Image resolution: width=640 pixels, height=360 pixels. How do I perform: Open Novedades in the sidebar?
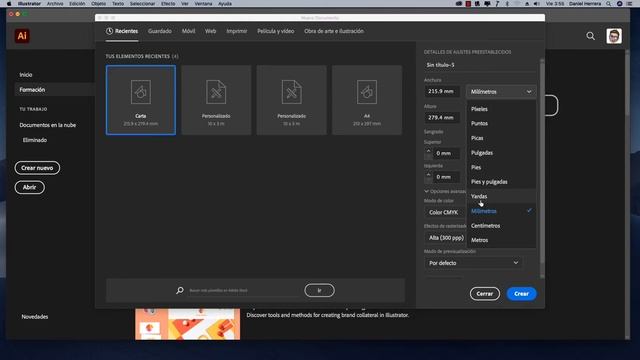point(35,317)
